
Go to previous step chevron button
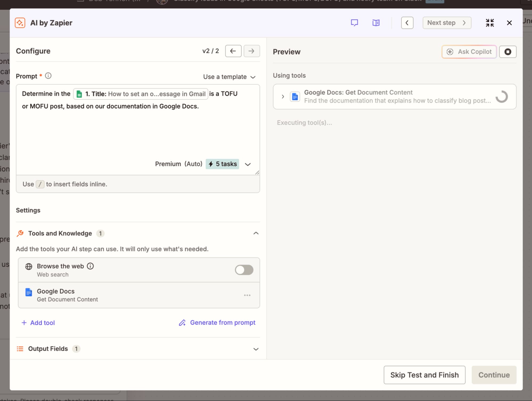point(407,23)
